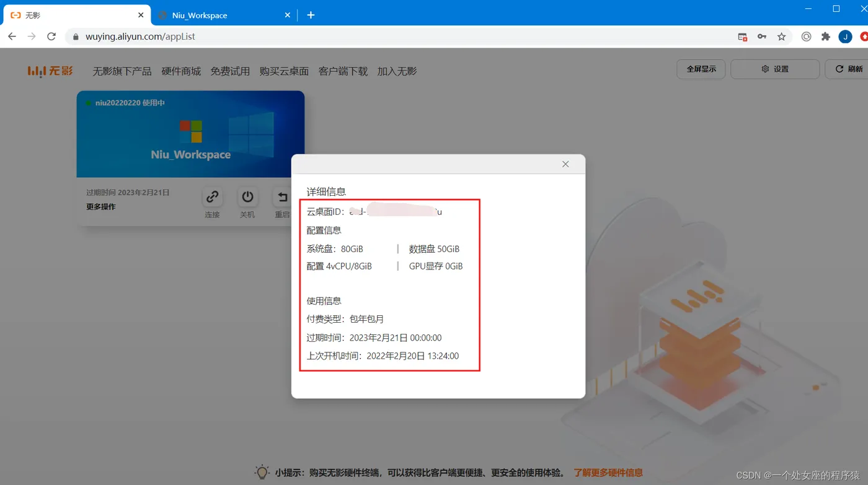Screen dimensions: 868x485
Task: Click 过期时间 00:00:00 line in dialog
Action: tap(374, 338)
